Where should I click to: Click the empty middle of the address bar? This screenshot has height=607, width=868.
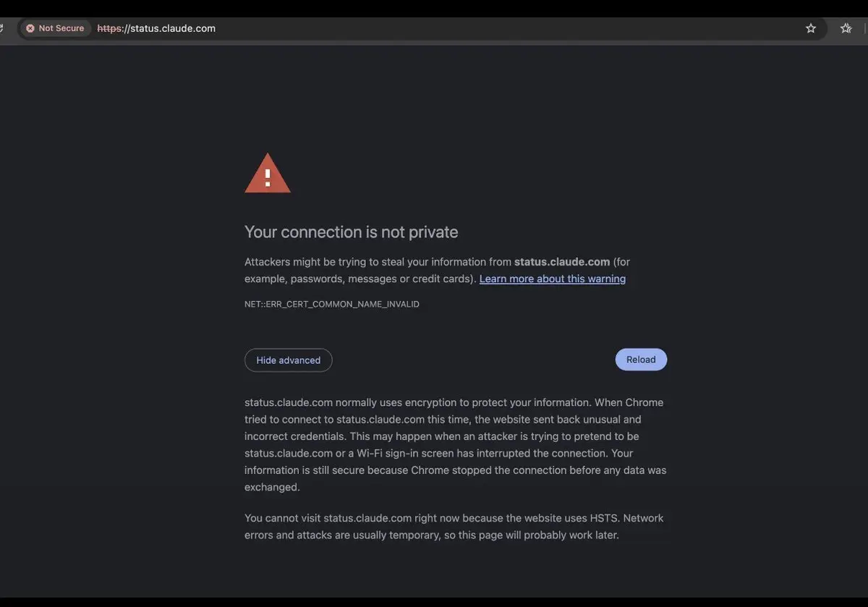tap(506, 28)
